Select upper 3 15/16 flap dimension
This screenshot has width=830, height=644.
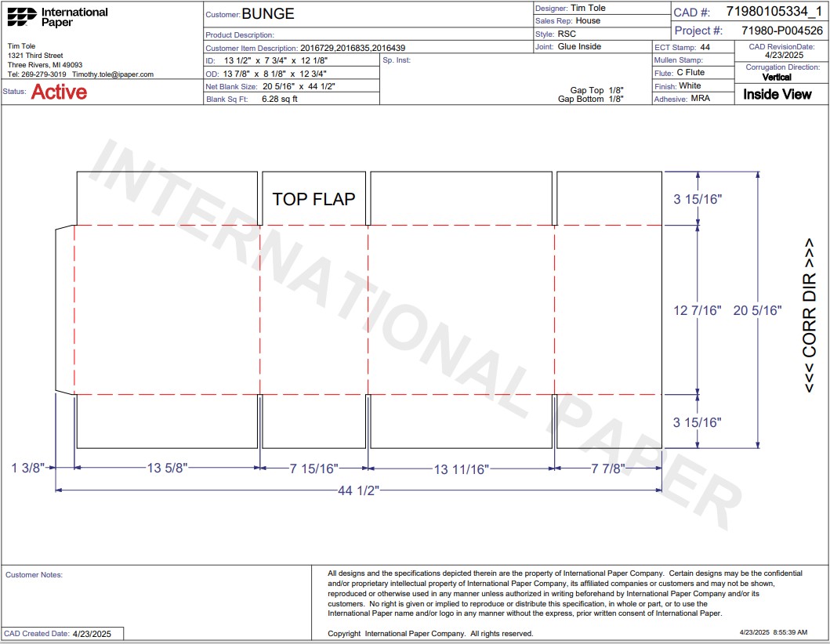tap(698, 200)
